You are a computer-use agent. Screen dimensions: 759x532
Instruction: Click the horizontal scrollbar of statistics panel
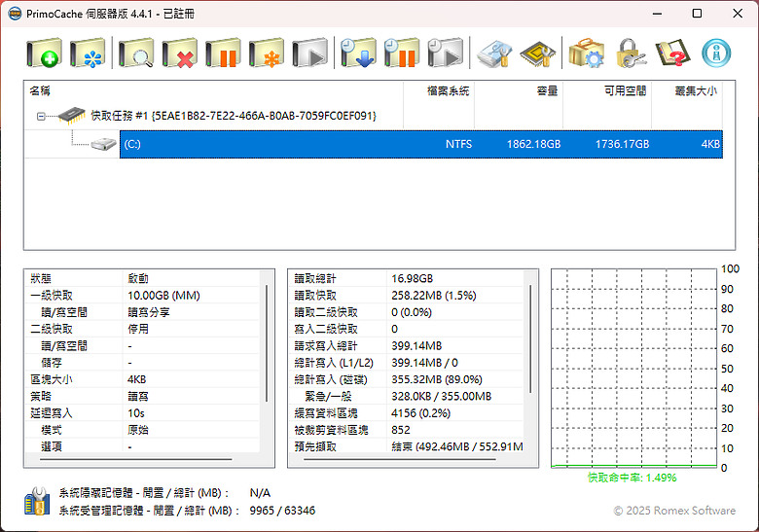point(400,459)
